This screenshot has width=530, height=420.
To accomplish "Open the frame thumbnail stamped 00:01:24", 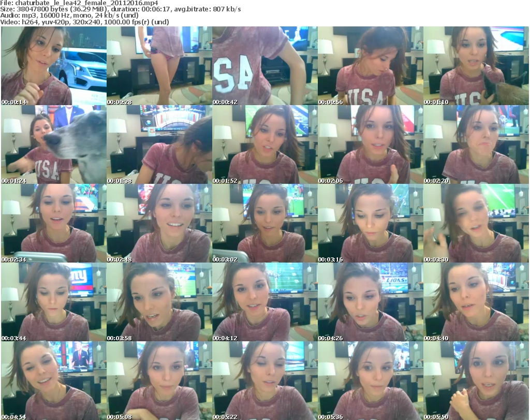I will [x=54, y=144].
